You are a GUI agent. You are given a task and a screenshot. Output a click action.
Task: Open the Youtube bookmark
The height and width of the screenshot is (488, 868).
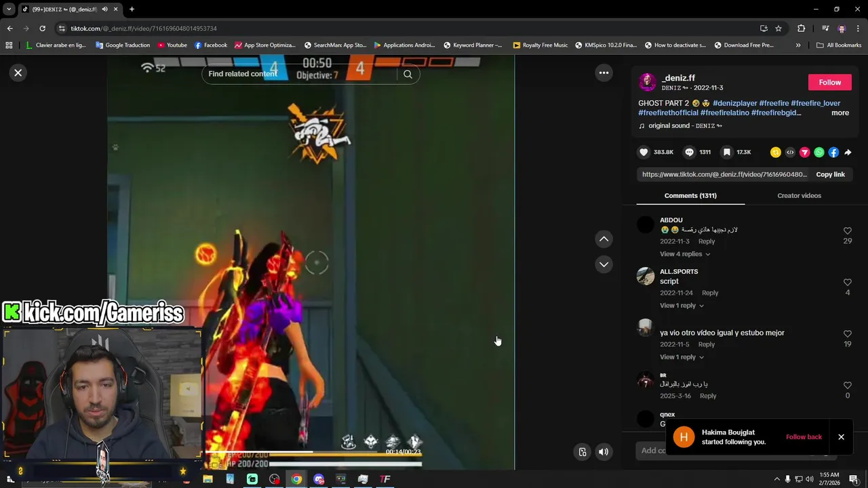(x=172, y=45)
